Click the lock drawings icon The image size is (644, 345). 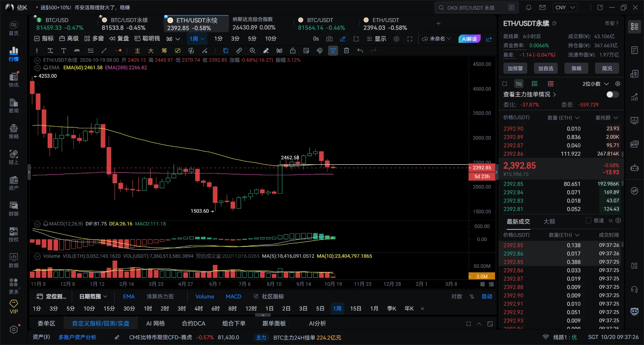pyautogui.click(x=292, y=51)
